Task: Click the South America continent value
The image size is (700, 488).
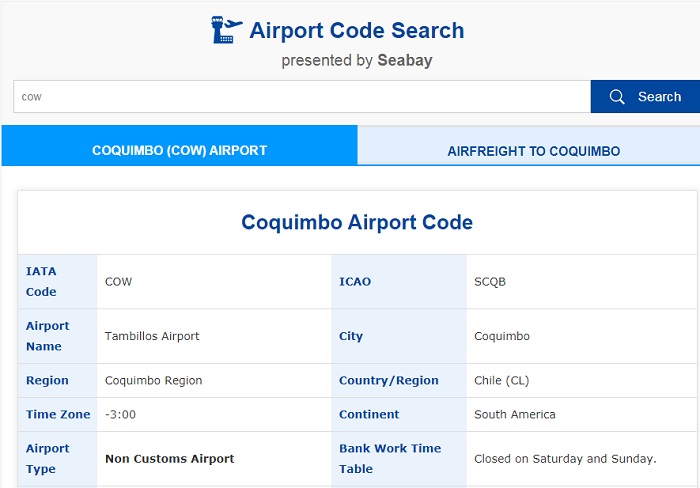Action: [x=515, y=414]
